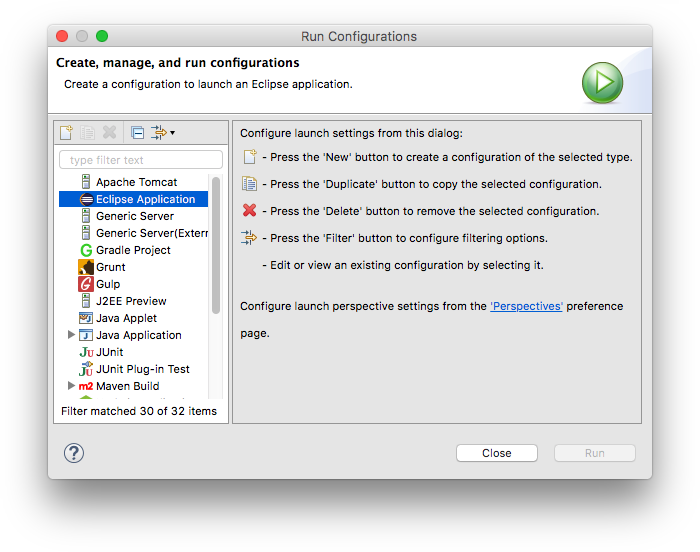Viewport: 700px width, 552px height.
Task: Click the green zoom window button
Action: tap(102, 36)
